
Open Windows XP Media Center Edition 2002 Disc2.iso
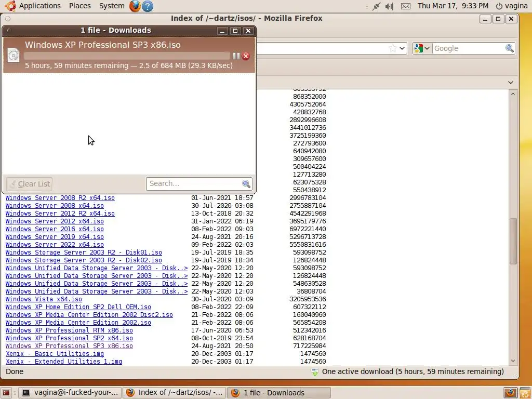(89, 315)
